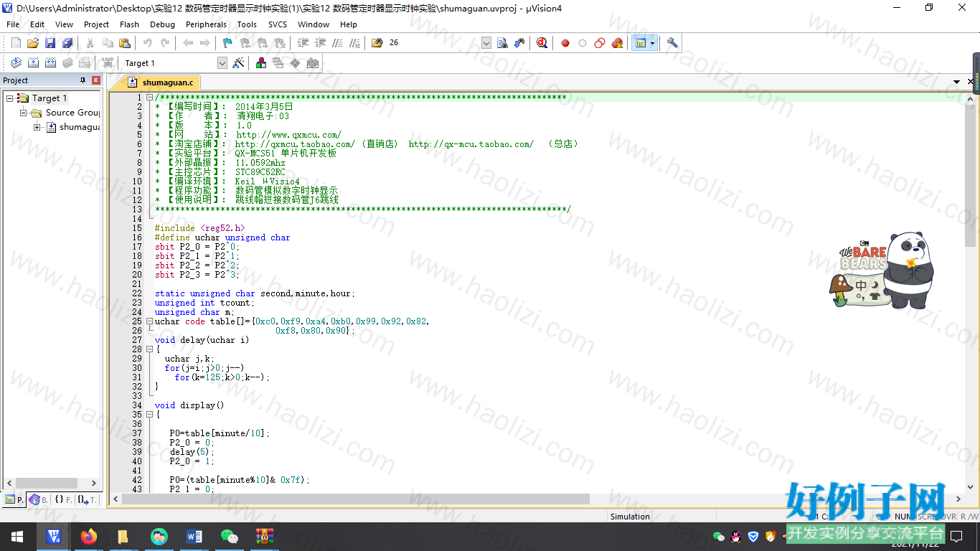Open configuration wrench icon
This screenshot has height=551, width=980.
672,43
